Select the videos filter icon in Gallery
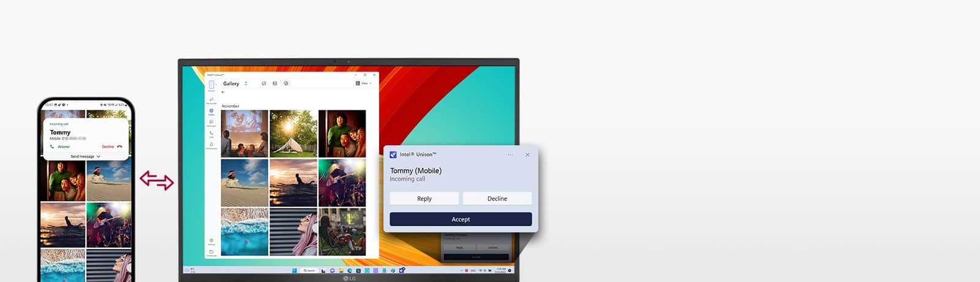This screenshot has height=282, width=980. tap(275, 83)
